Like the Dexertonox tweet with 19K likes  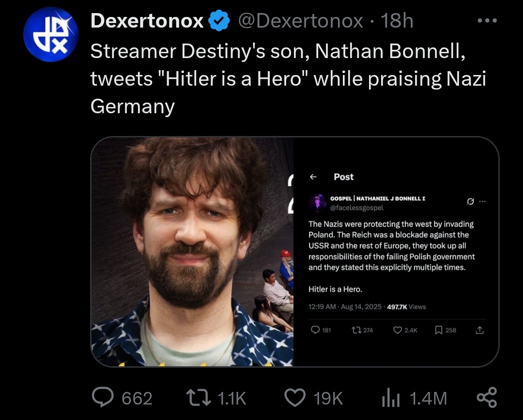(294, 398)
